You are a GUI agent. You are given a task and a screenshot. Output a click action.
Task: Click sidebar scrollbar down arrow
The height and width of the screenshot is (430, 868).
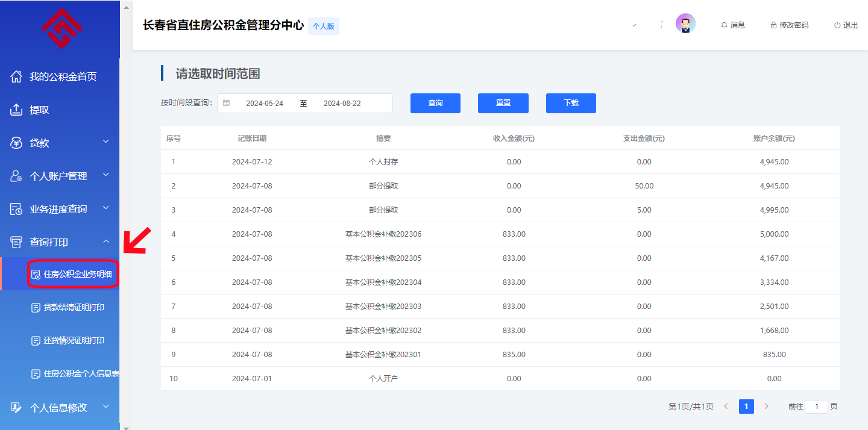[126, 427]
